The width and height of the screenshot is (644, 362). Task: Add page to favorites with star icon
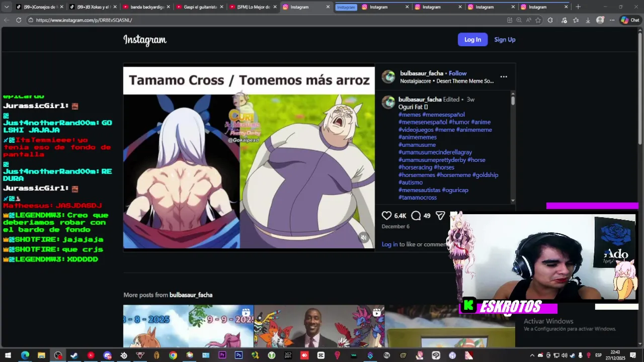pos(538,20)
